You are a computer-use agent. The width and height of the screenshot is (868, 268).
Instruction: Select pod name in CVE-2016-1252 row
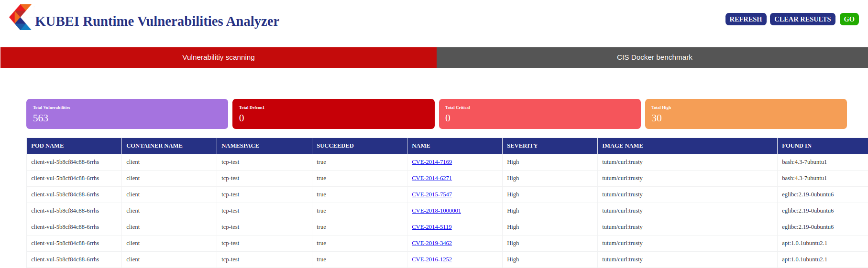[x=65, y=259]
